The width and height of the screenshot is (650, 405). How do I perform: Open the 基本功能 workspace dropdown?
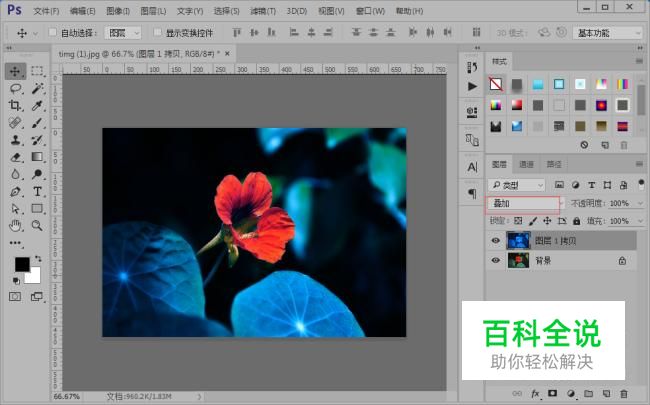(607, 33)
